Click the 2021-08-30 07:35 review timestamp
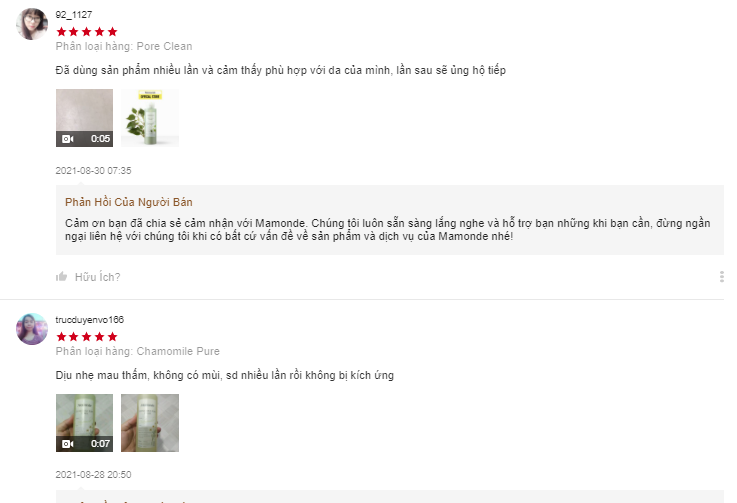This screenshot has width=737, height=503. (x=94, y=171)
